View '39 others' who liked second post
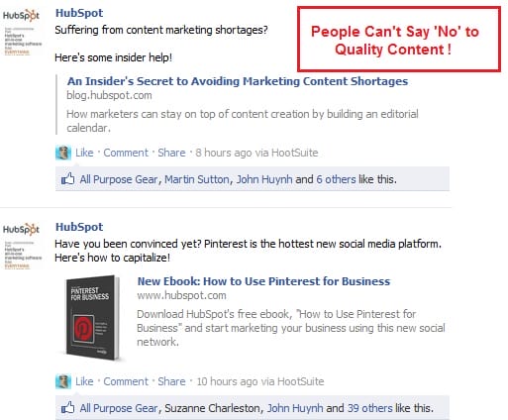The height and width of the screenshot is (420, 508). point(370,408)
